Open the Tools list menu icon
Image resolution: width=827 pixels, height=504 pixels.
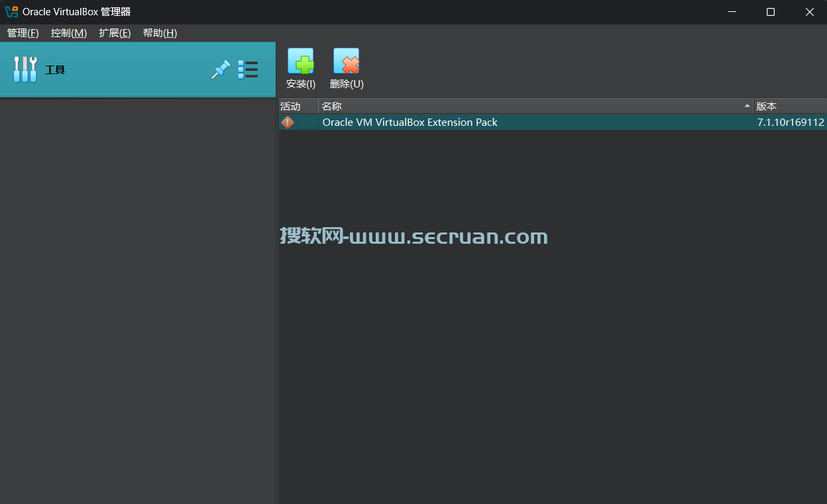pyautogui.click(x=248, y=70)
